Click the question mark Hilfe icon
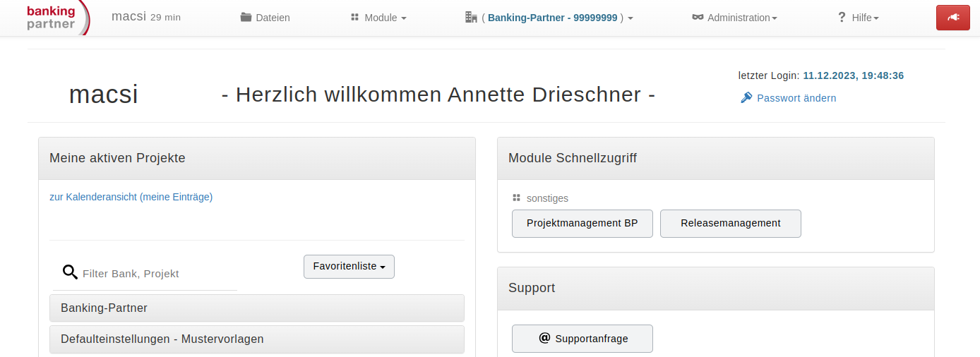Image resolution: width=980 pixels, height=357 pixels. (x=842, y=18)
